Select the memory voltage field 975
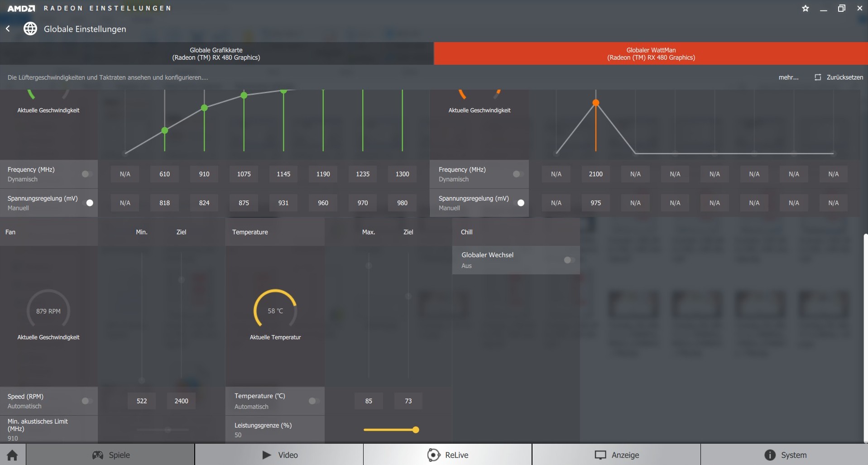This screenshot has width=868, height=465. (595, 203)
